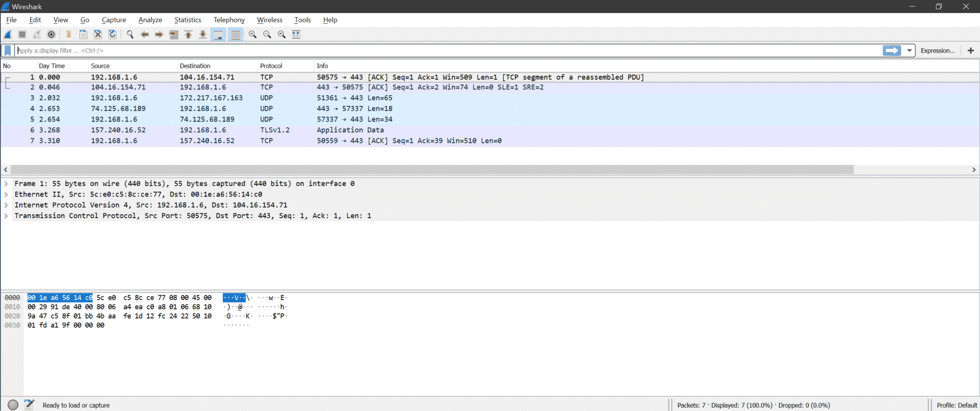
Task: Reload the capture file
Action: click(x=112, y=34)
